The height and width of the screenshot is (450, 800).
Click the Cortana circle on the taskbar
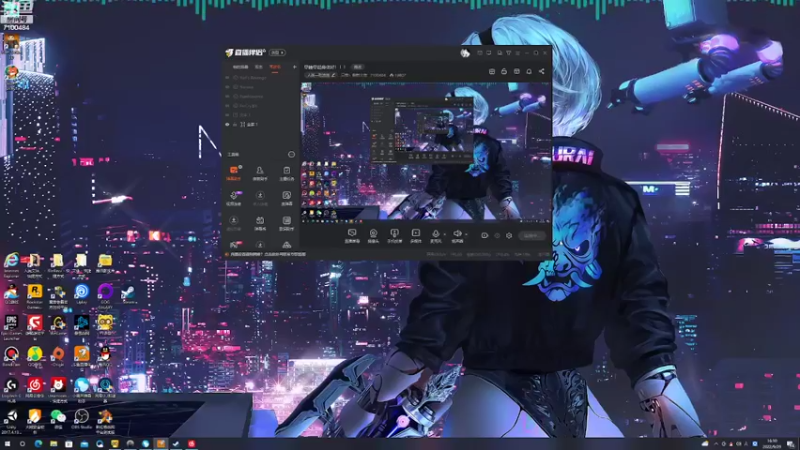click(x=22, y=444)
